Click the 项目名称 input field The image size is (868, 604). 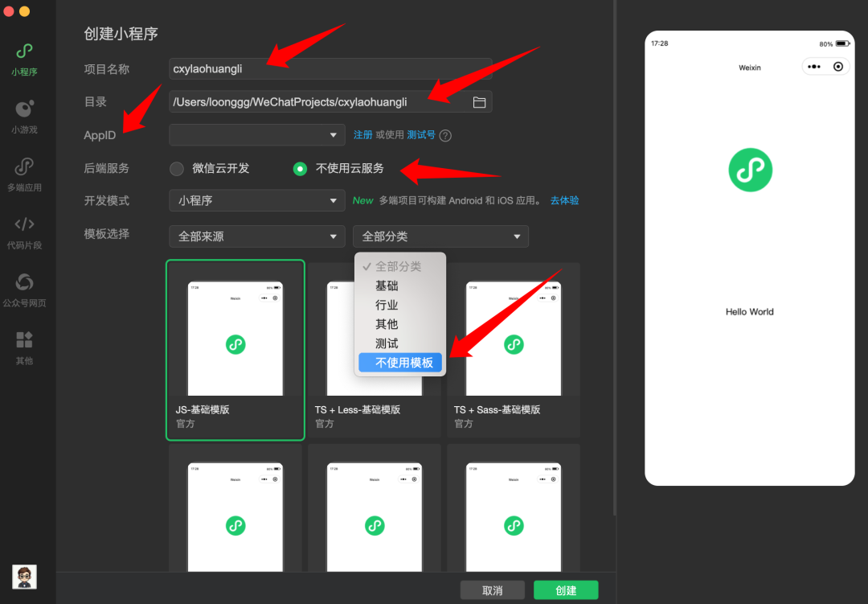point(330,68)
